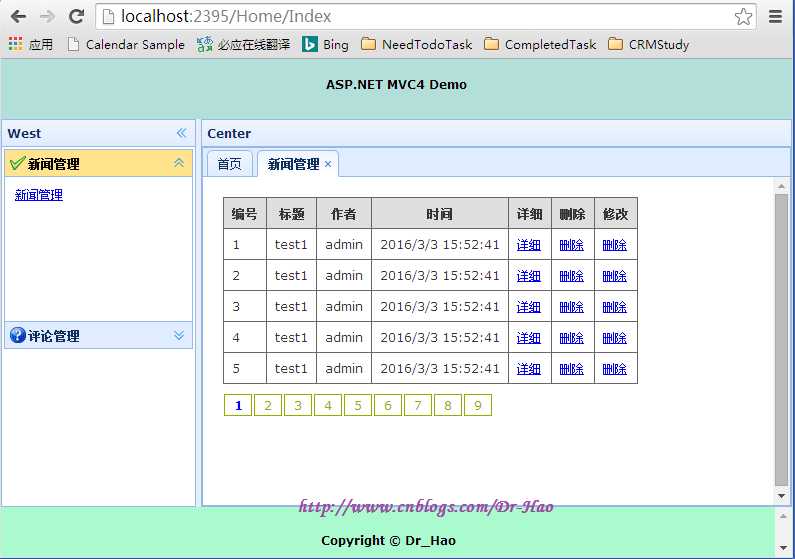Open the 新闻管理 link in sidebar
The height and width of the screenshot is (559, 795).
(x=39, y=195)
